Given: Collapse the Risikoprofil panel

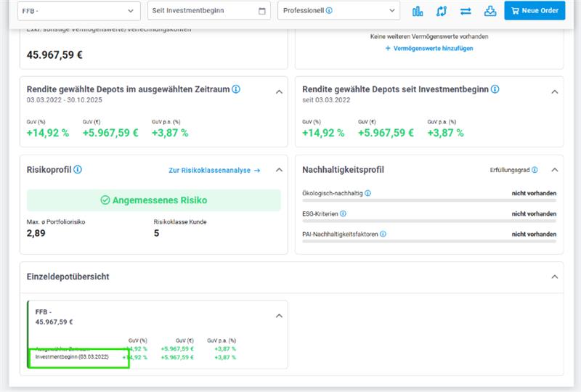Looking at the screenshot, I should 278,170.
